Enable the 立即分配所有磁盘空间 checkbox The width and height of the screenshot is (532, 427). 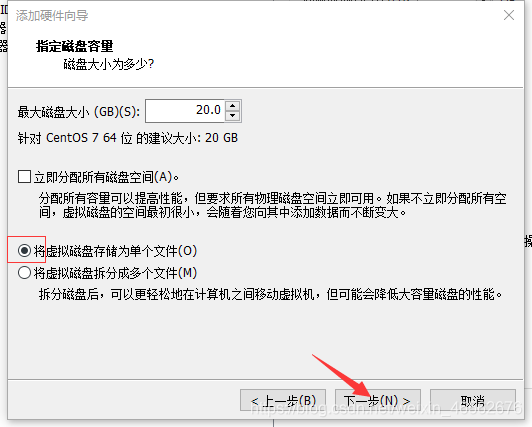pos(24,177)
